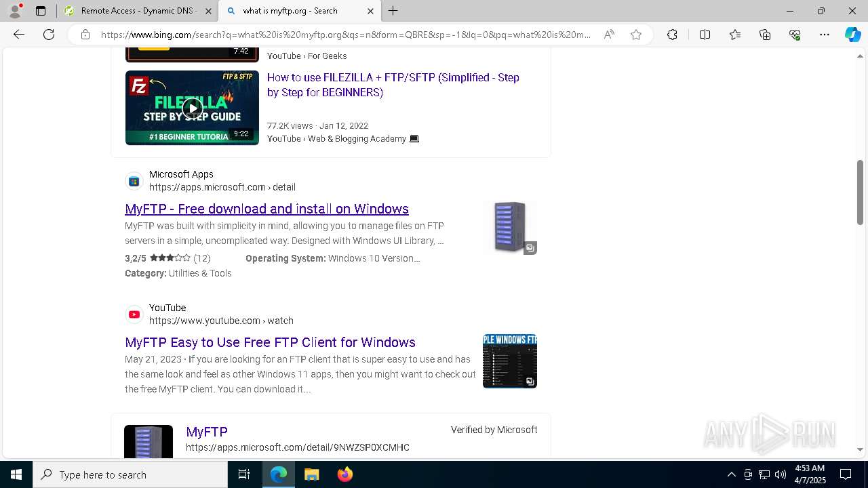Open network status tray icon
This screenshot has width=868, height=488.
point(764,474)
